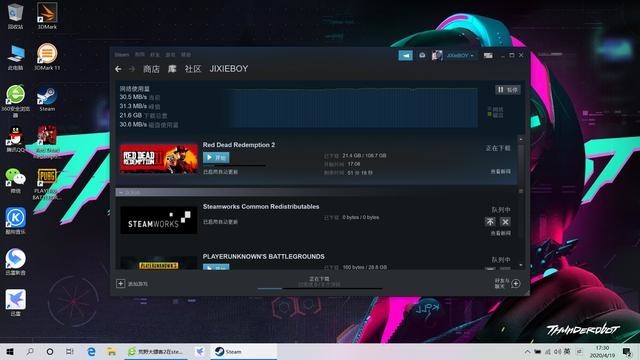Open taskbar search magnifier
640x360 pixels.
[30, 351]
